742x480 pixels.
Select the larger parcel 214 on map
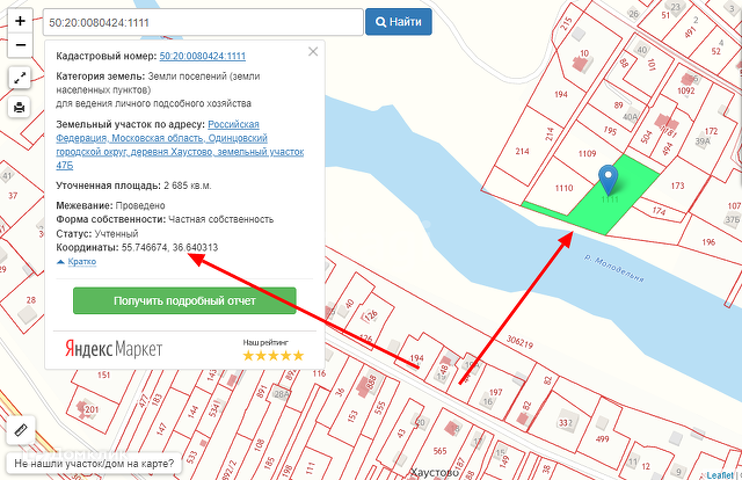coord(522,151)
